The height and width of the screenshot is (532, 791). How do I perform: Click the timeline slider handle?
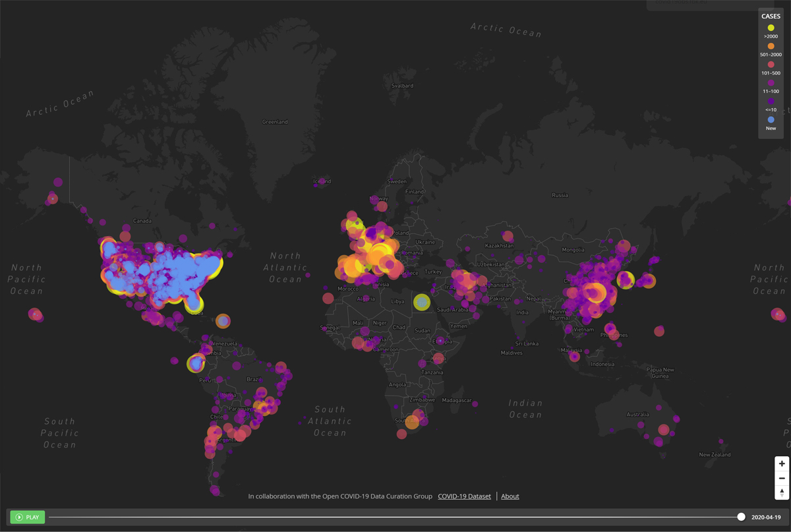click(x=741, y=517)
